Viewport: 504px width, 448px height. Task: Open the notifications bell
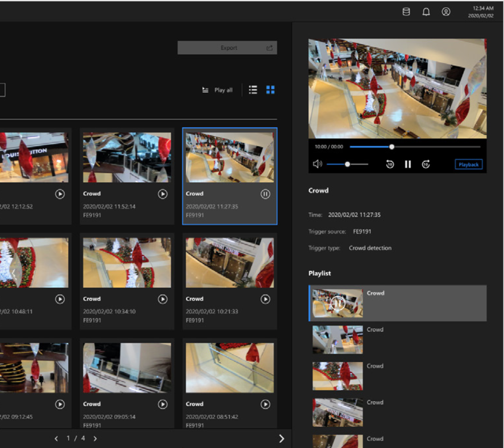click(x=426, y=12)
